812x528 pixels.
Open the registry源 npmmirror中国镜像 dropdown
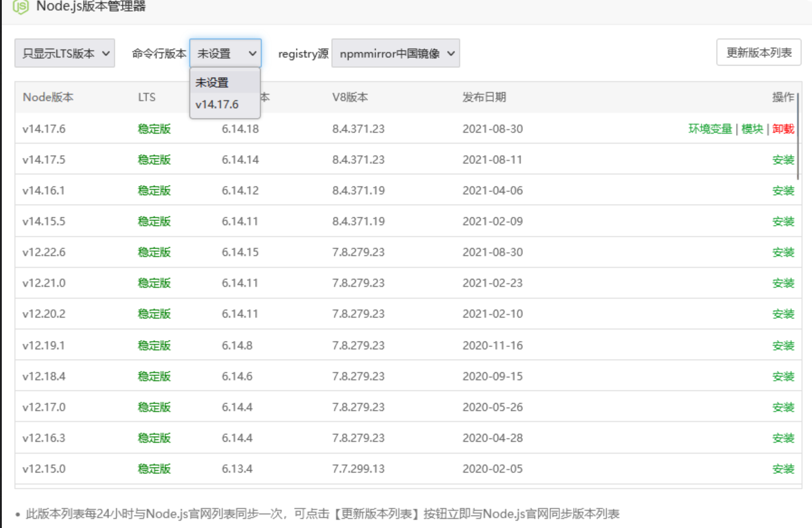coord(396,53)
